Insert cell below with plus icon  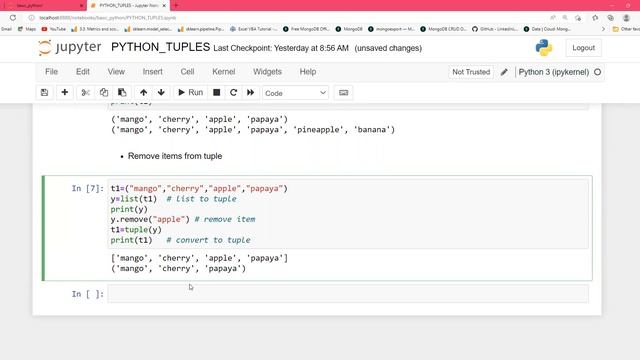tap(64, 93)
